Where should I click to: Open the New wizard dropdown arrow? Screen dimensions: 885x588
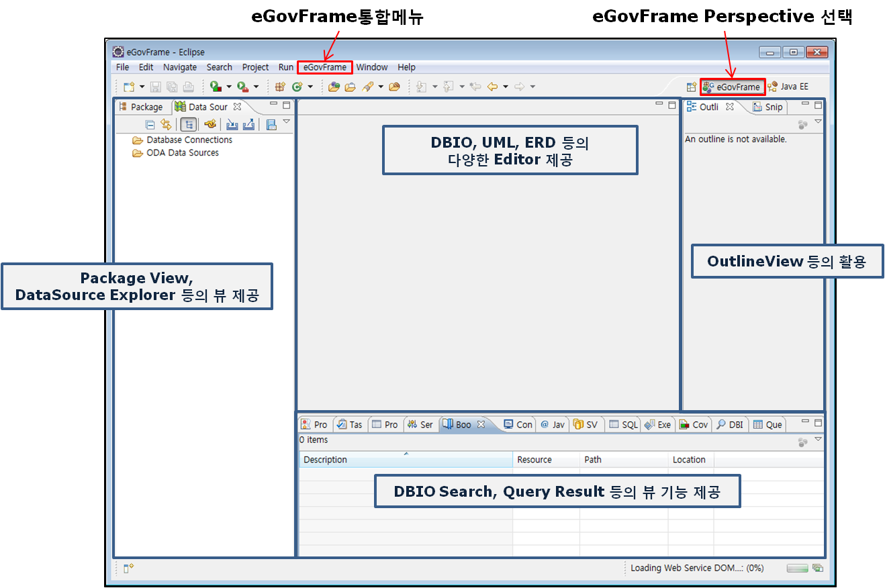(142, 86)
